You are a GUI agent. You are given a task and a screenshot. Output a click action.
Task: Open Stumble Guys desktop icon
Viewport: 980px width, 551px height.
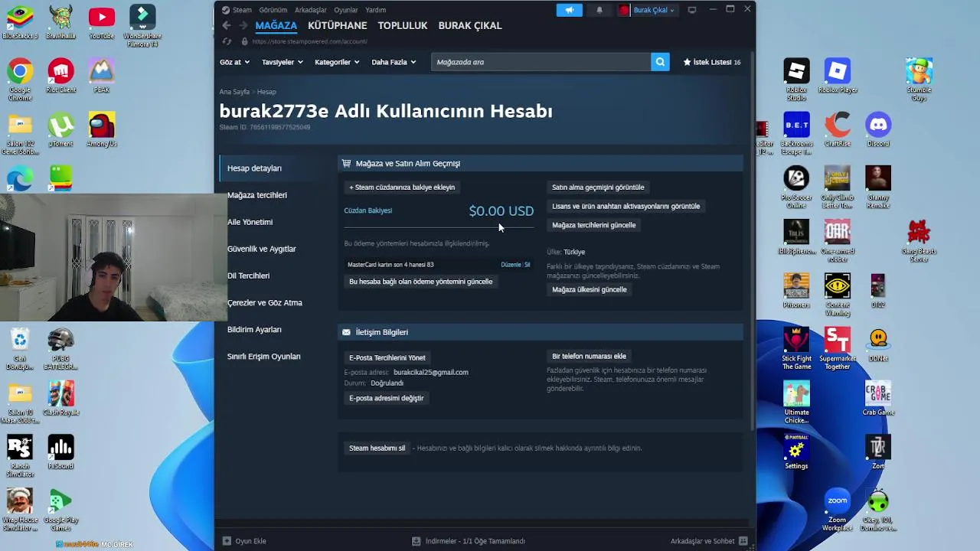[919, 80]
